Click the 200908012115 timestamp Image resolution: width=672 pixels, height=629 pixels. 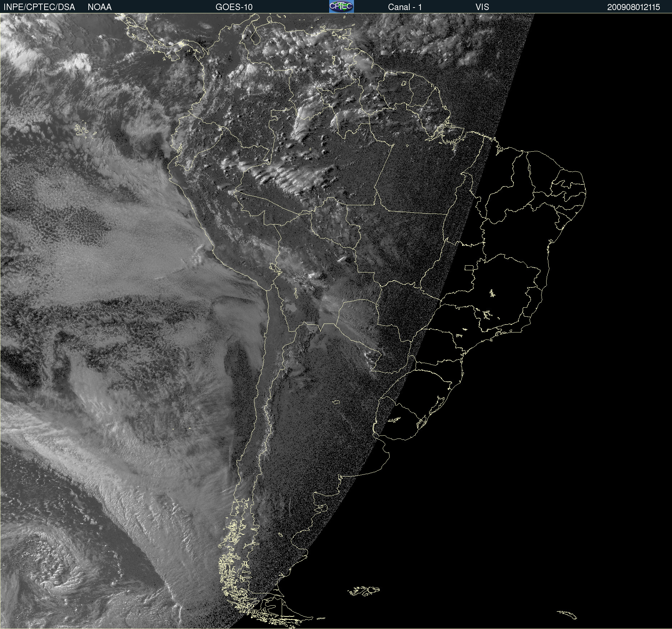pyautogui.click(x=634, y=7)
